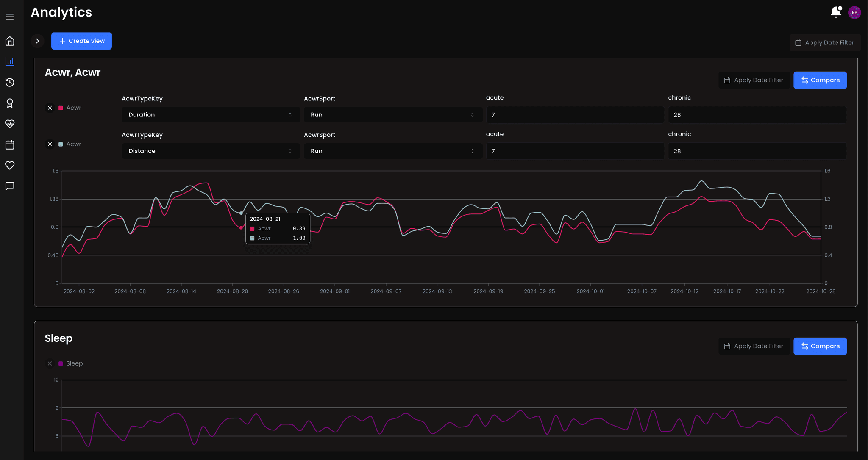Open the history clock sidebar icon
868x460 pixels.
(10, 82)
